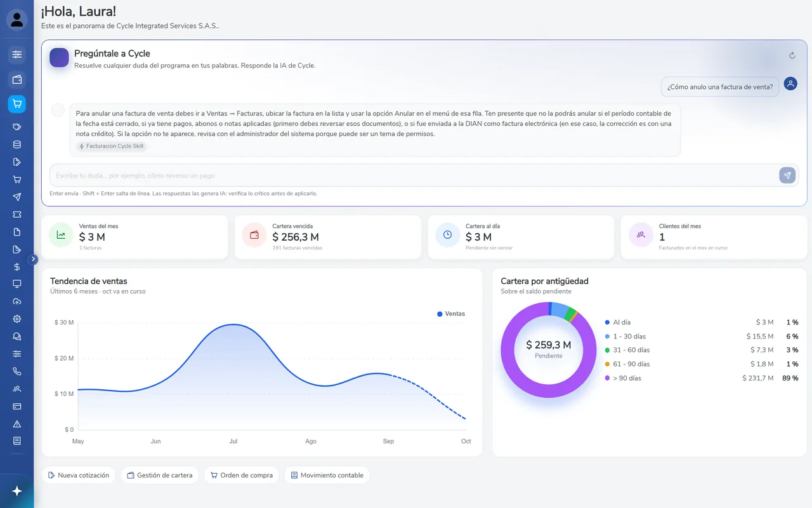Click the Nueva cotización shortcut button
The width and height of the screenshot is (812, 508).
click(x=79, y=475)
